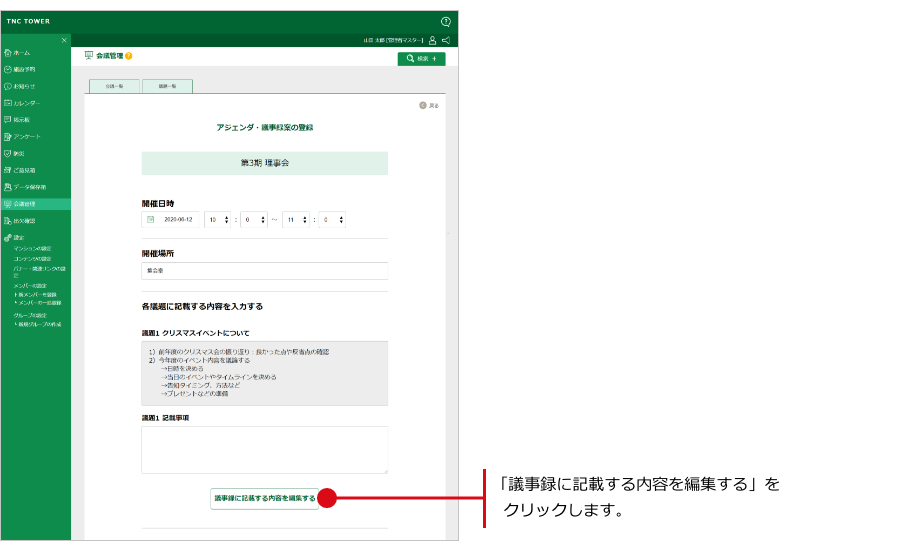Open 施設予約 in the sidebar
The height and width of the screenshot is (551, 900).
20,69
